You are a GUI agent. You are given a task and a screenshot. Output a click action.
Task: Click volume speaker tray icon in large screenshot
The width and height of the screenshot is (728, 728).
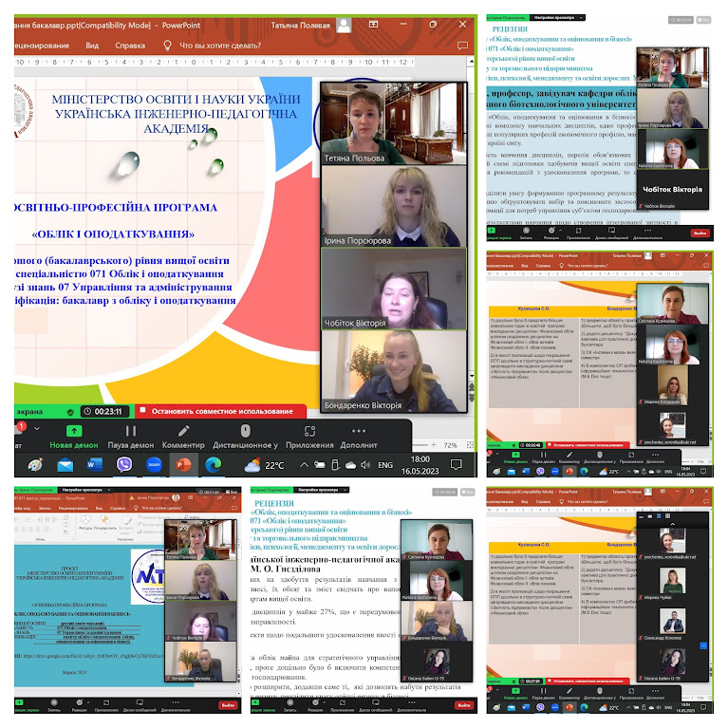pyautogui.click(x=365, y=465)
